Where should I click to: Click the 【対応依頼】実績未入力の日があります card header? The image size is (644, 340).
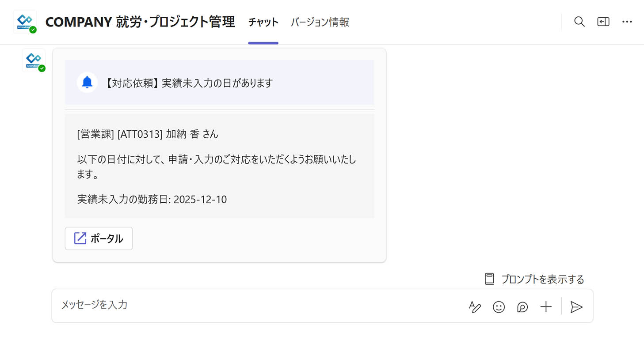pyautogui.click(x=189, y=83)
